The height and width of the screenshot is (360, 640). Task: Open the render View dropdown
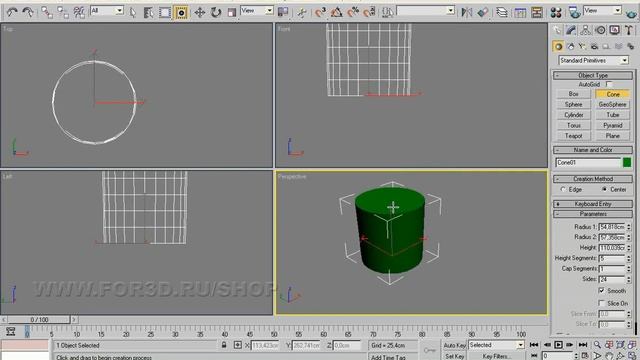coord(603,10)
